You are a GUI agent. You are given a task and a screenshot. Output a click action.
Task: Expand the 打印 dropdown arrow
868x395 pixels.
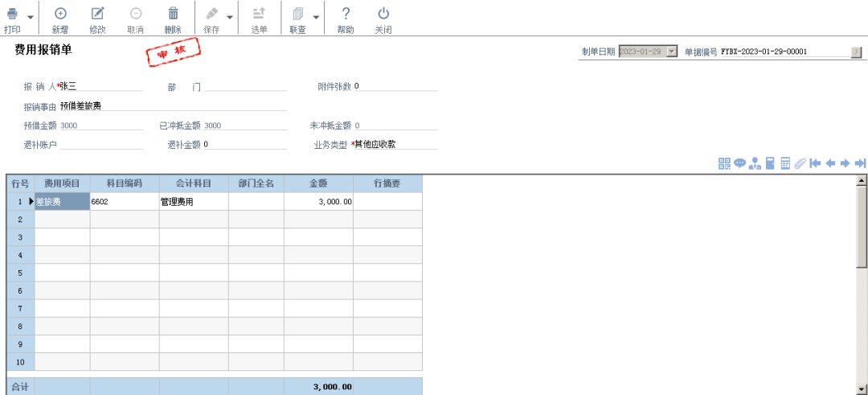(31, 18)
